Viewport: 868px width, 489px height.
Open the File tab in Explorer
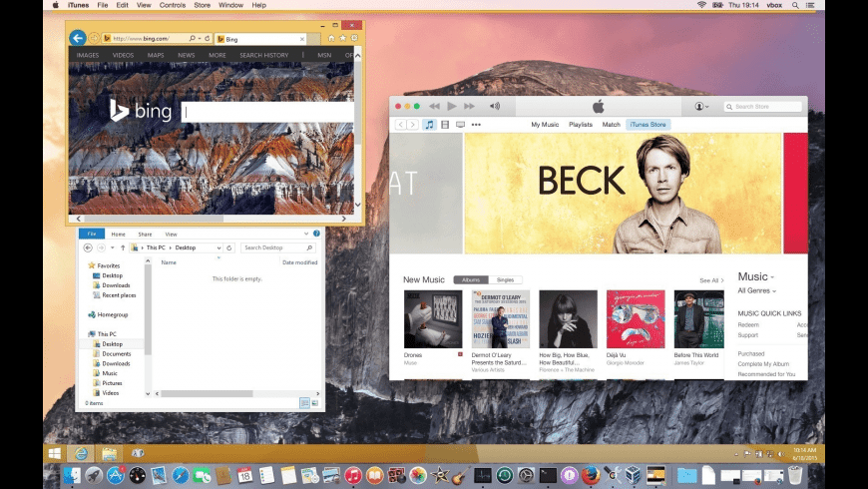[92, 234]
